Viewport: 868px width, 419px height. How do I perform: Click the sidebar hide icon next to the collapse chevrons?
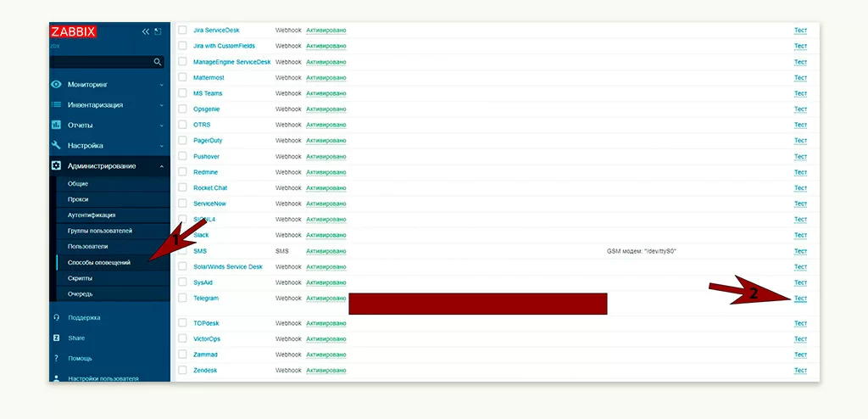[158, 31]
